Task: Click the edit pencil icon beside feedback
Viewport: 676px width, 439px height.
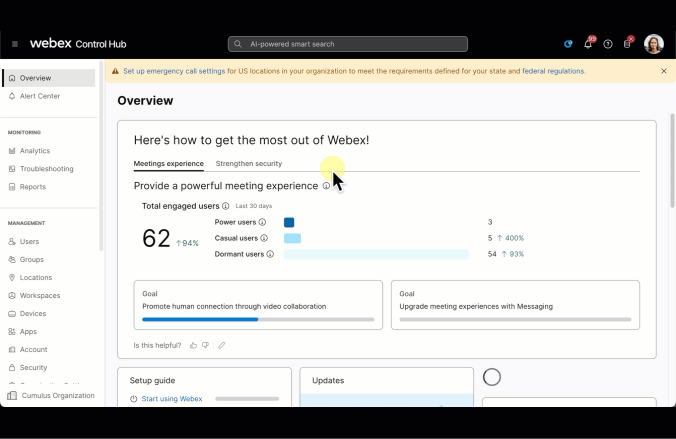Action: (x=222, y=345)
